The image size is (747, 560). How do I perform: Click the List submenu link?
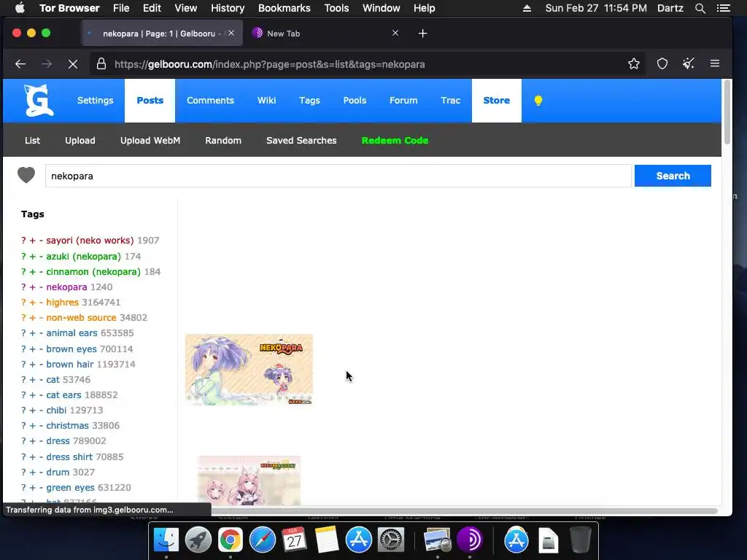tap(32, 141)
